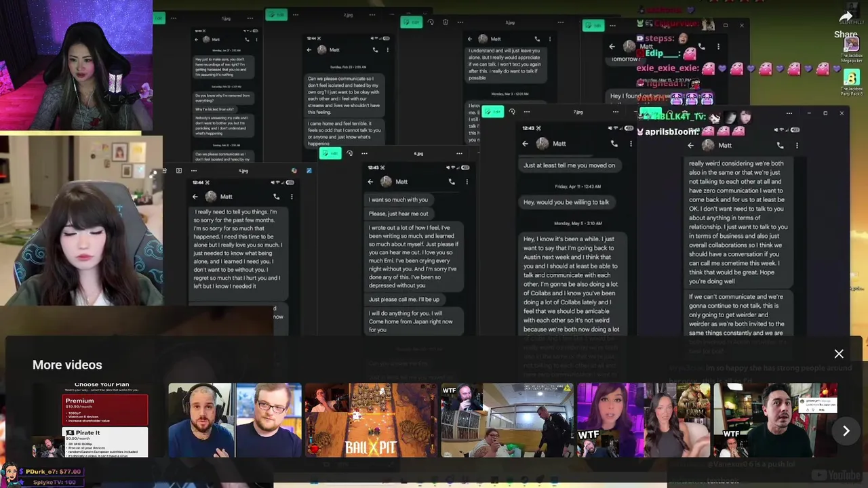The image size is (868, 488).
Task: Tap the phone call icon in 7.jpg screenshot
Action: pos(614,144)
